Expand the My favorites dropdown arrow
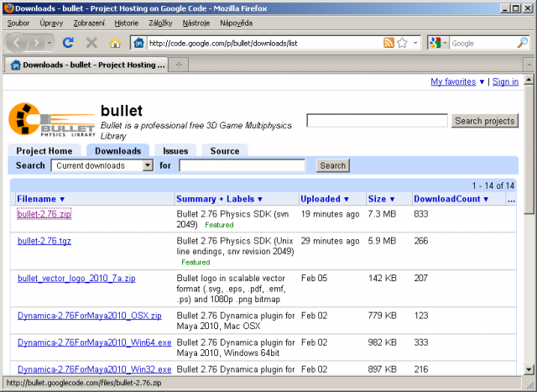 click(482, 82)
